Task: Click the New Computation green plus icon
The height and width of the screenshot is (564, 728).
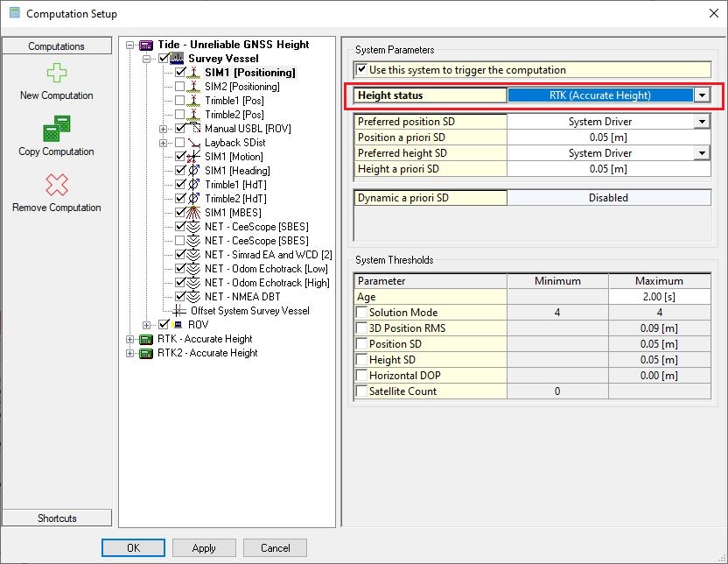Action: tap(56, 74)
